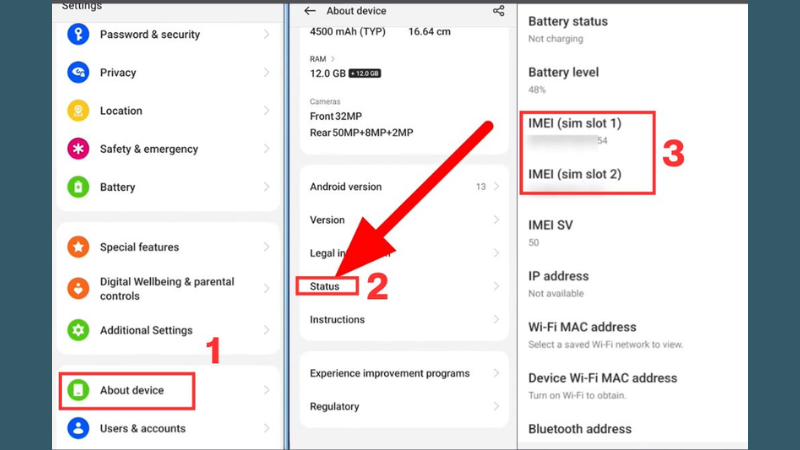
Task: Open Digital Wellbeing & parental controls
Action: [168, 289]
